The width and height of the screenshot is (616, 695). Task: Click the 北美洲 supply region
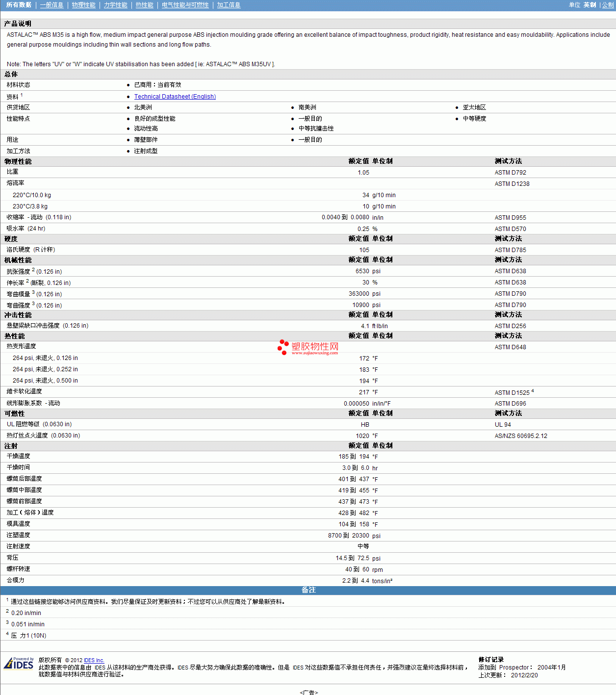coord(143,107)
